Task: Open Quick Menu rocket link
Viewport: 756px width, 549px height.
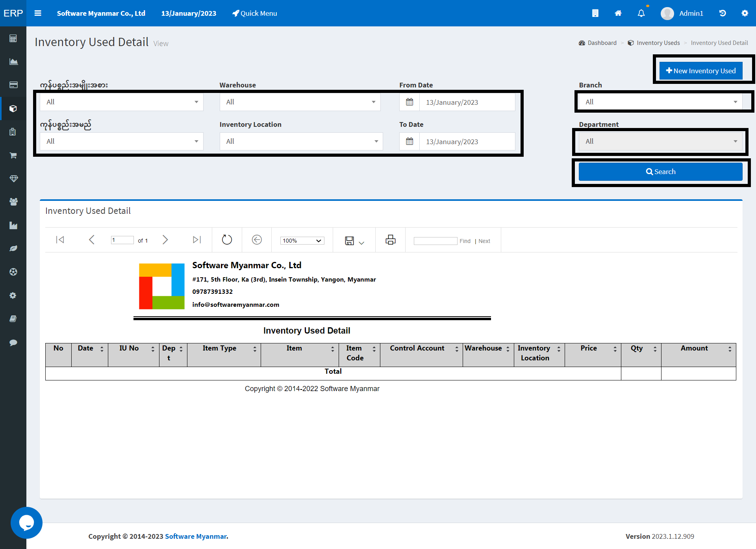Action: 255,13
